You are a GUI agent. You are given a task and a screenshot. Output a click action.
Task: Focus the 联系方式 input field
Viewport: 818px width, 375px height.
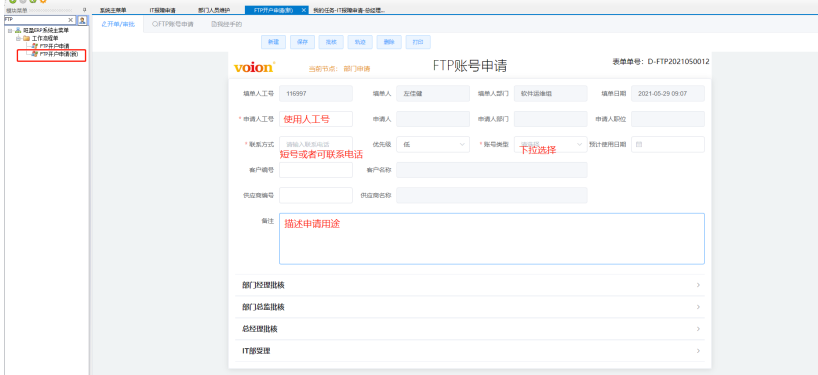coord(316,144)
